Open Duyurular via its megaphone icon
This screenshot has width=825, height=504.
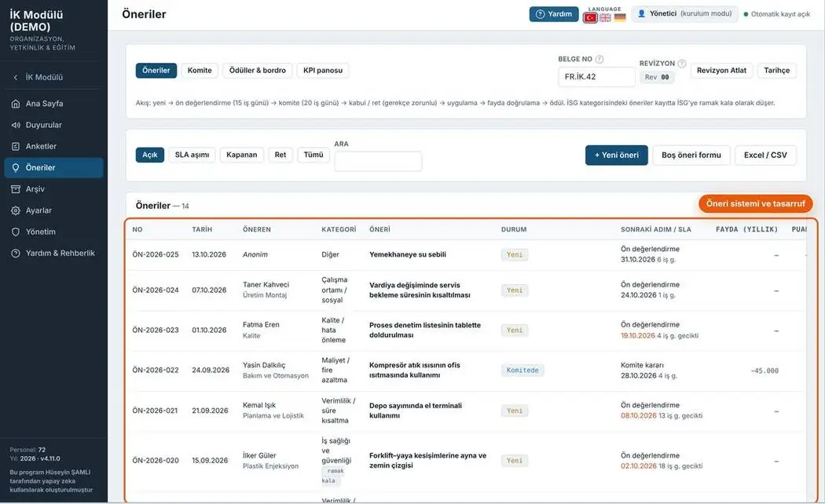click(16, 125)
